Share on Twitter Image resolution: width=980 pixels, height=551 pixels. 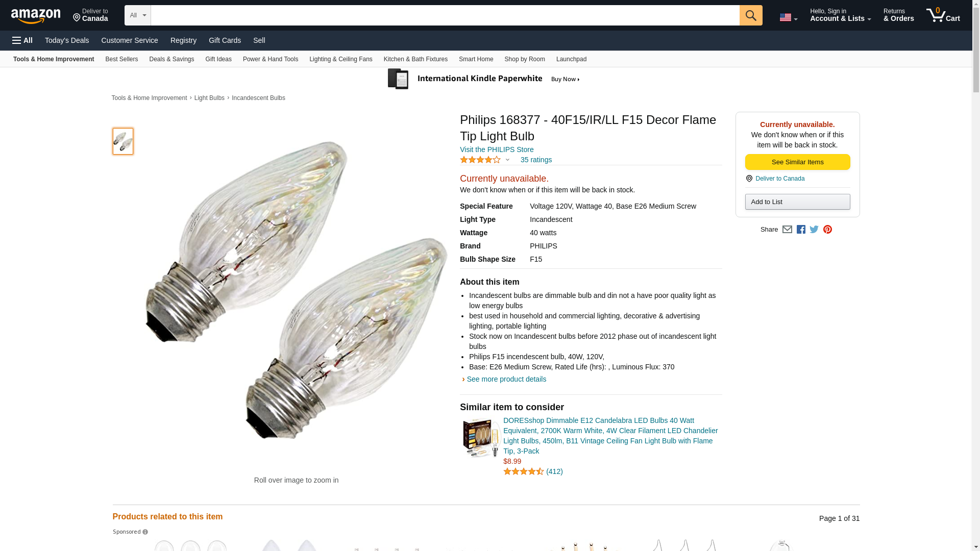coord(814,230)
